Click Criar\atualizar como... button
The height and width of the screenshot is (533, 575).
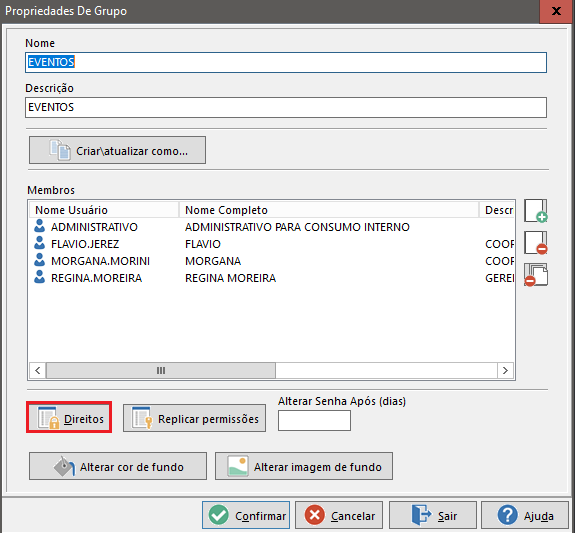117,150
